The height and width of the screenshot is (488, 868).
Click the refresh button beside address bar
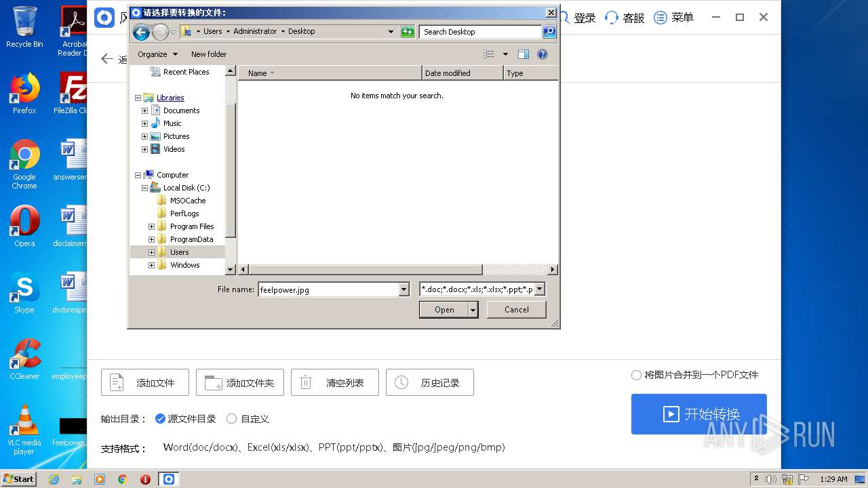(x=408, y=32)
